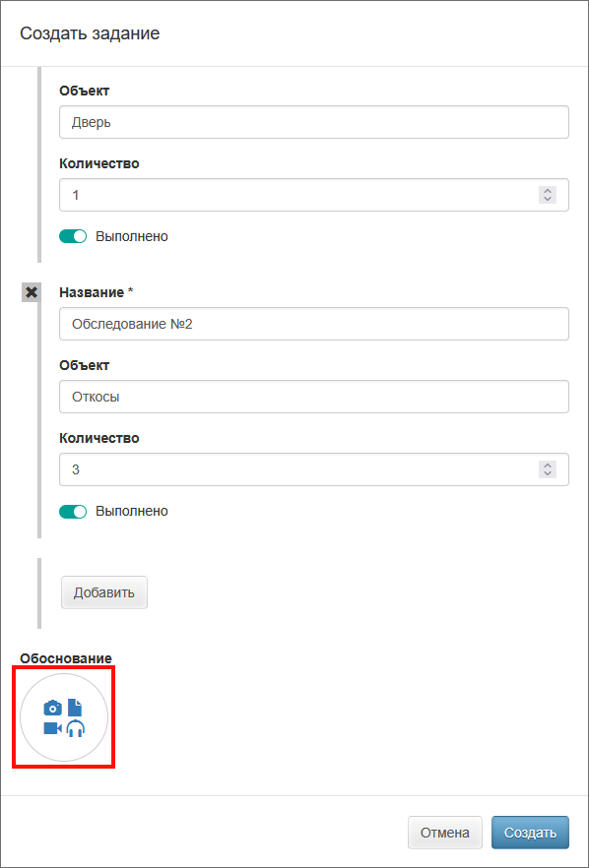589x868 pixels.
Task: Remove Обследование №2 with the X icon
Action: pos(32,292)
